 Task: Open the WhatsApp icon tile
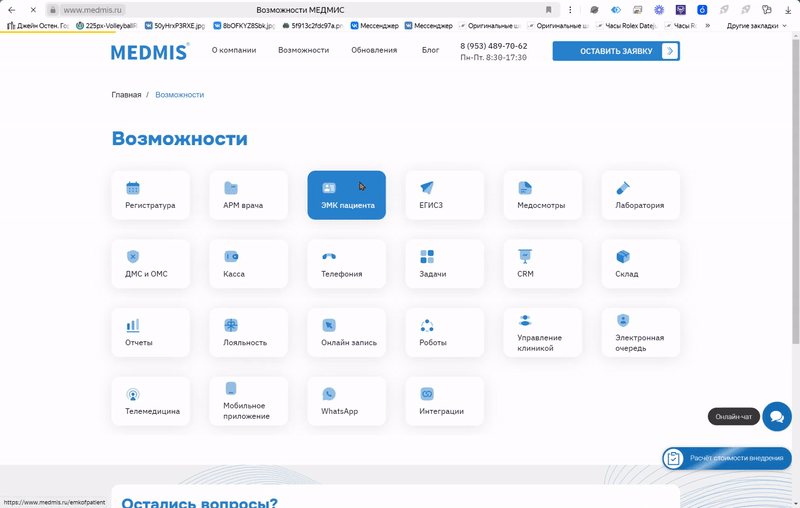pos(329,394)
